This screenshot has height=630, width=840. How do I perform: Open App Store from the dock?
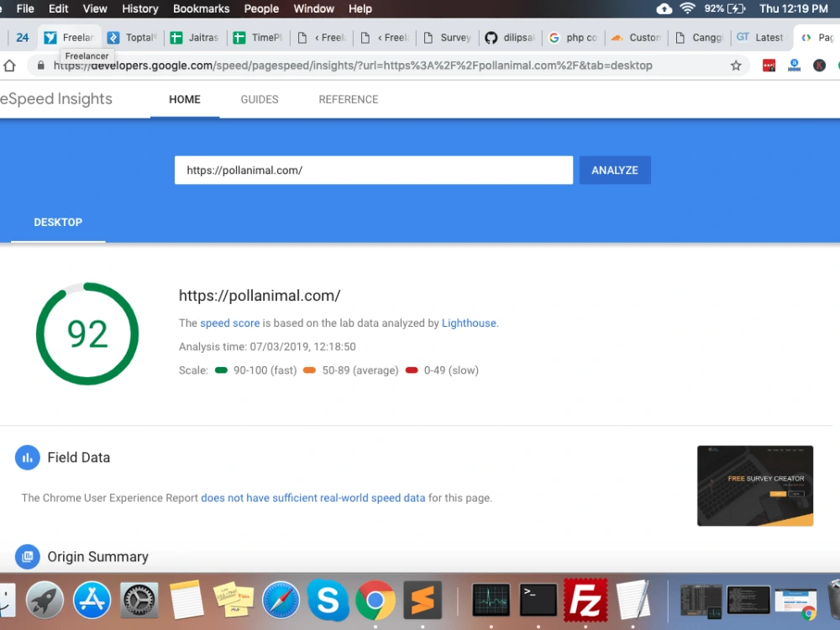tap(92, 600)
